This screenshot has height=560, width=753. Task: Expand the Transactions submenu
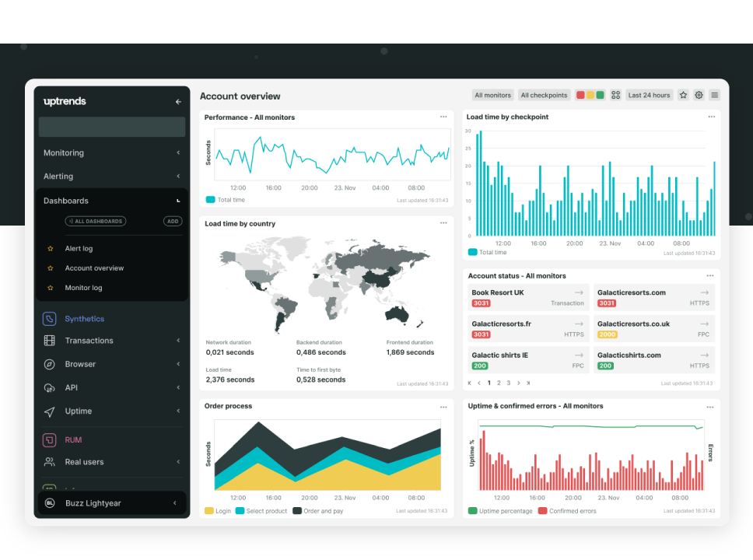(x=178, y=341)
